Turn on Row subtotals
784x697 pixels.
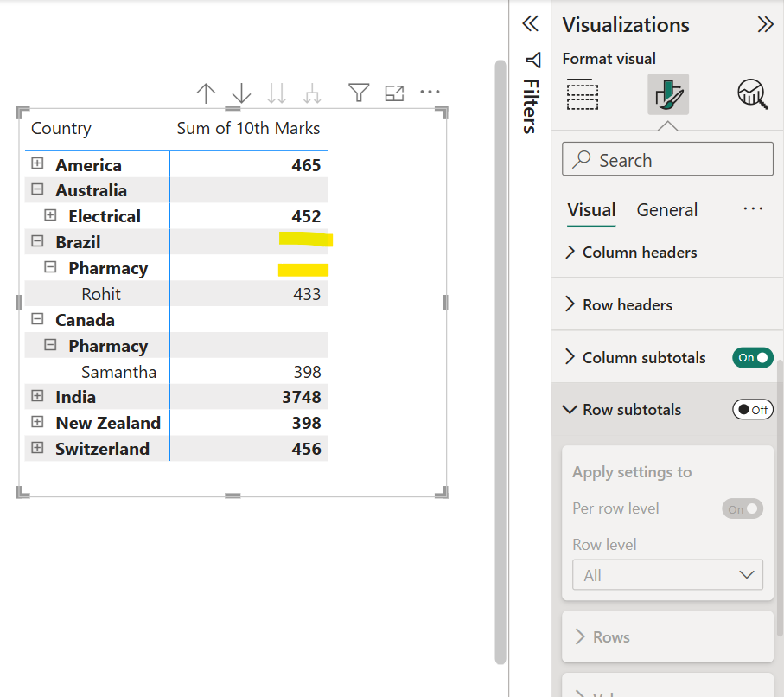[751, 409]
